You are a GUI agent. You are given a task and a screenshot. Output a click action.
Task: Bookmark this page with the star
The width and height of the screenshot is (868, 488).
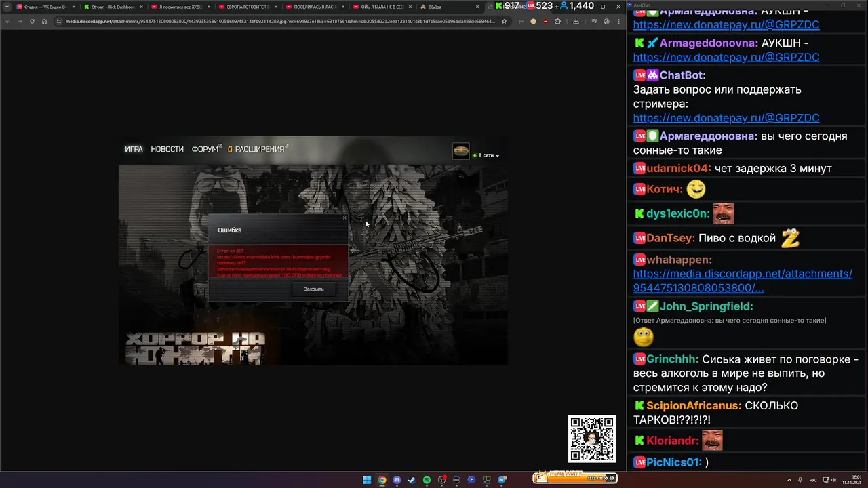click(504, 21)
